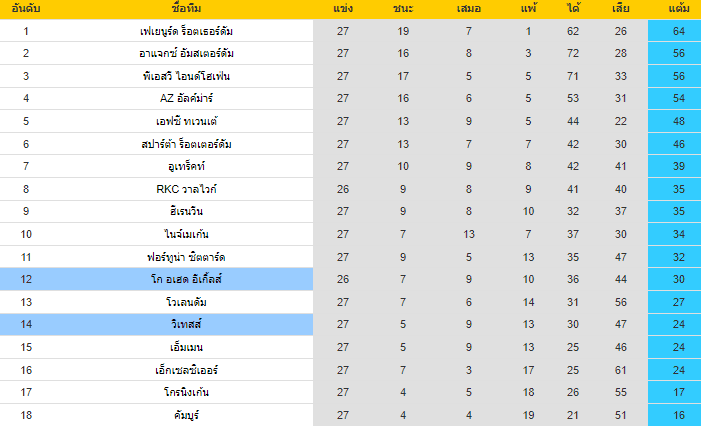This screenshot has height=426, width=701.
Task: Click Feyenoord's 64 points cell
Action: pos(678,31)
